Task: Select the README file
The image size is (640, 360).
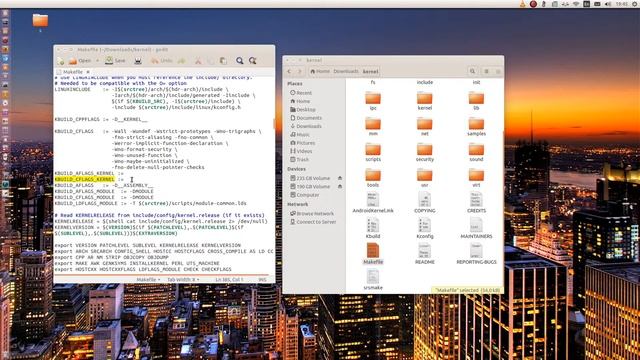Action: click(424, 254)
